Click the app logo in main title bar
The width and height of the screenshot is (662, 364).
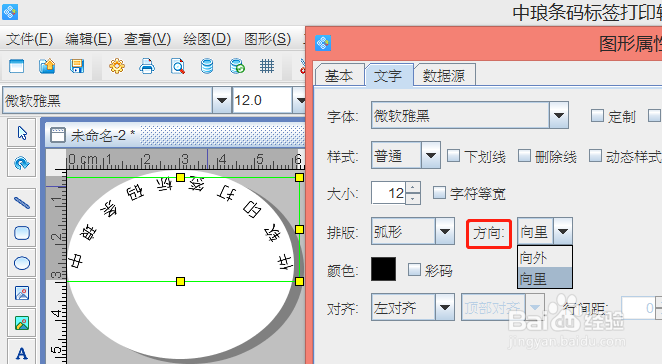click(10, 12)
